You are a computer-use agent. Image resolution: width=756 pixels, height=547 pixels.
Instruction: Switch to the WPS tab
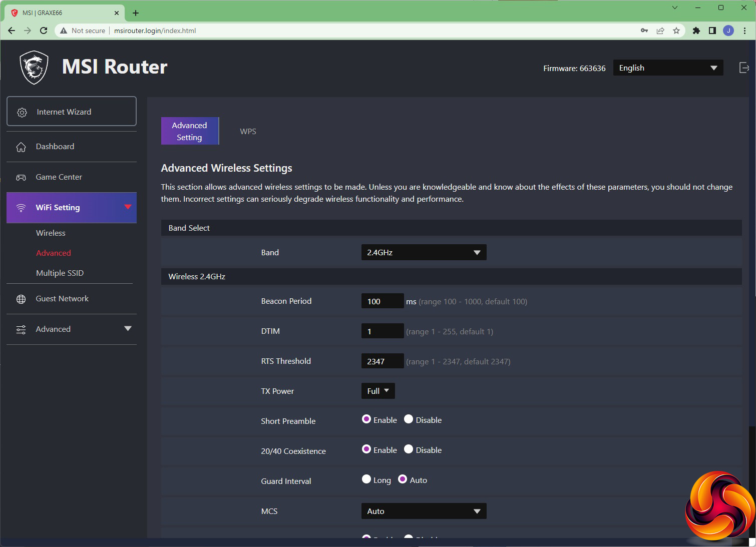click(x=248, y=132)
